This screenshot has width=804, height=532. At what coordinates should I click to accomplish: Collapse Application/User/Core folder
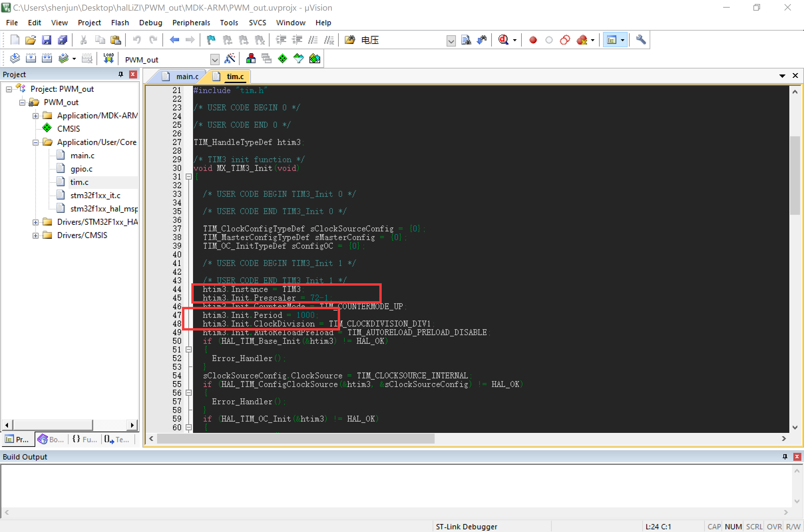[x=36, y=143]
